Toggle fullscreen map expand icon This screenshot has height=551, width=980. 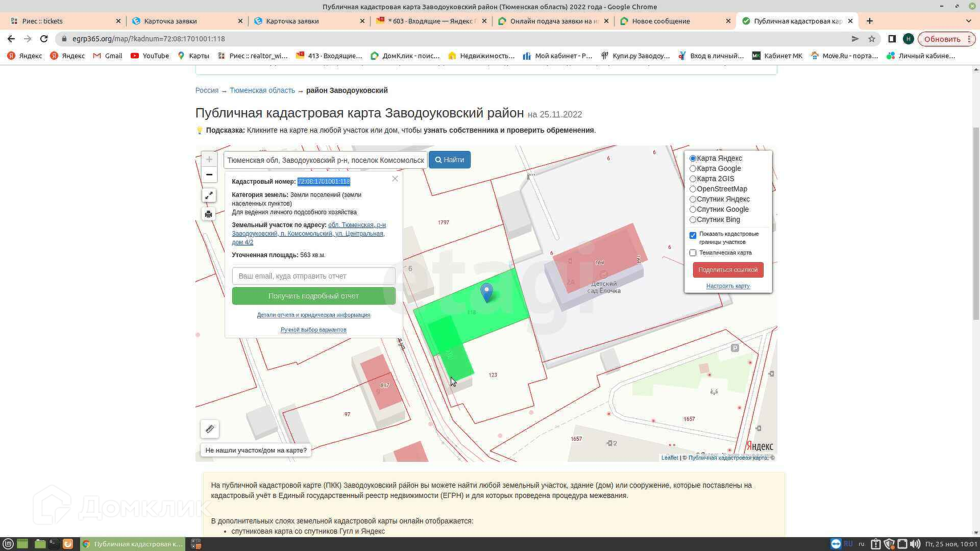coord(209,196)
